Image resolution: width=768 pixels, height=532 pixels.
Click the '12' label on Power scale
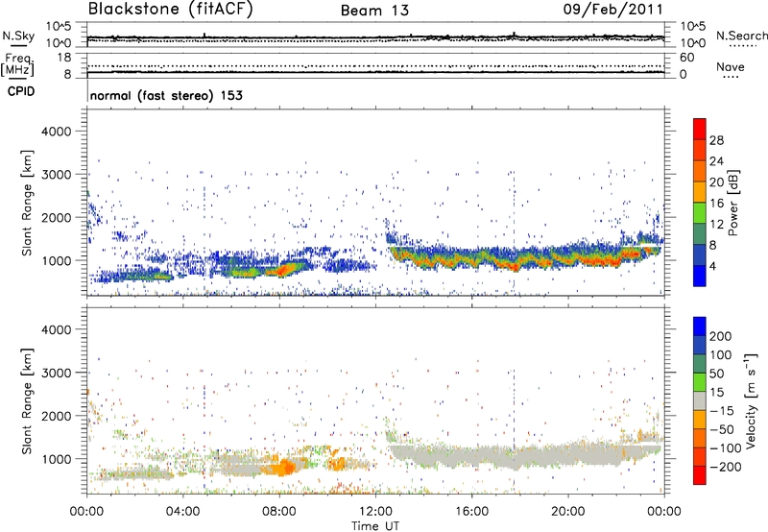coord(716,225)
